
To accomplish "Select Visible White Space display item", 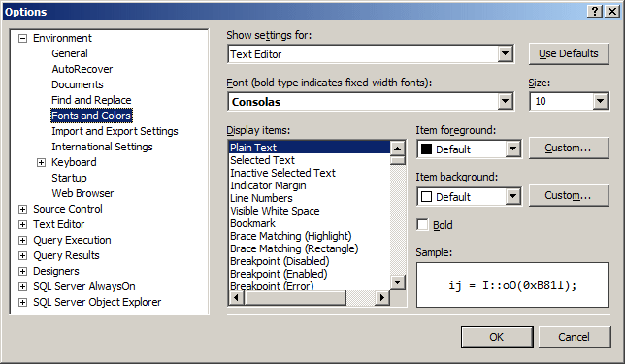I will tap(310, 211).
